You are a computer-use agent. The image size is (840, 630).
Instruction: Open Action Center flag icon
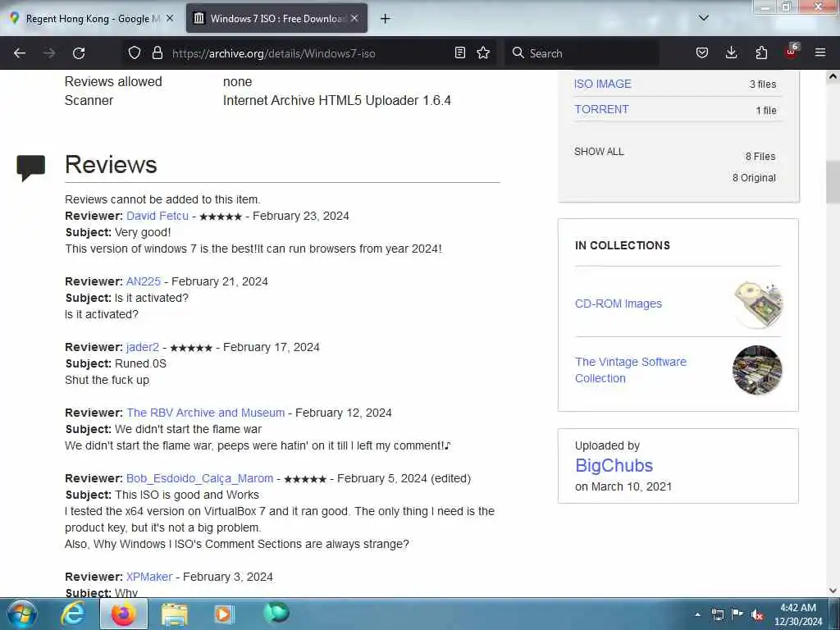click(x=737, y=614)
